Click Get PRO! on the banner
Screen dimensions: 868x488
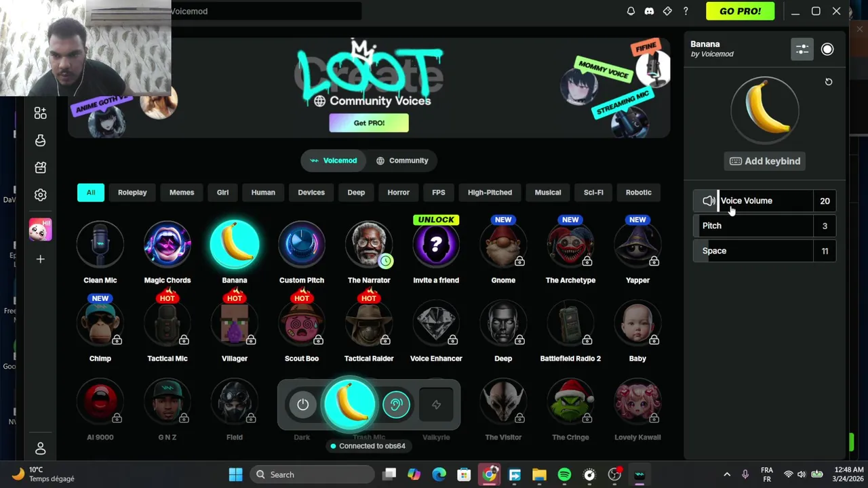(x=369, y=123)
